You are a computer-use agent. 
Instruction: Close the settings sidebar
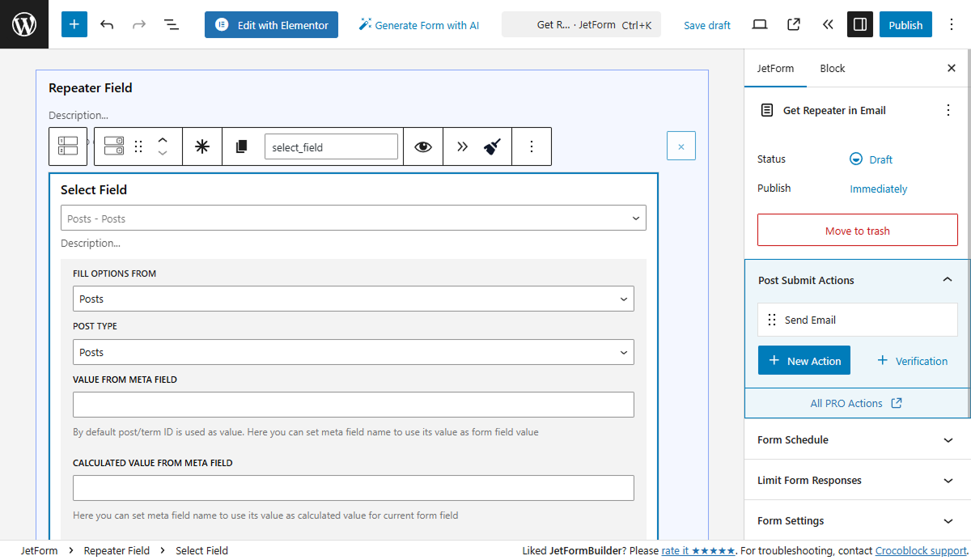pos(952,68)
